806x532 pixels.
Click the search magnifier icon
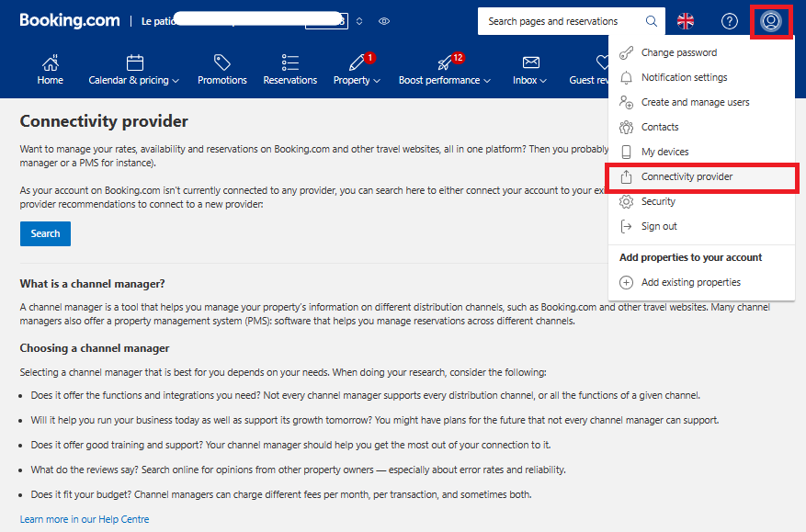coord(652,21)
